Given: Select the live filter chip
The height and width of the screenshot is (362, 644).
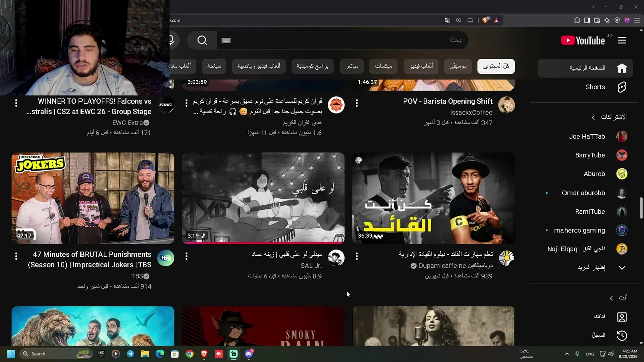Looking at the screenshot, I should click(352, 66).
